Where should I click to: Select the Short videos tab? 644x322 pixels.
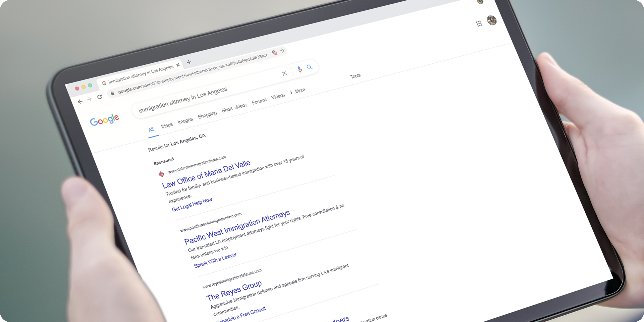tap(234, 108)
